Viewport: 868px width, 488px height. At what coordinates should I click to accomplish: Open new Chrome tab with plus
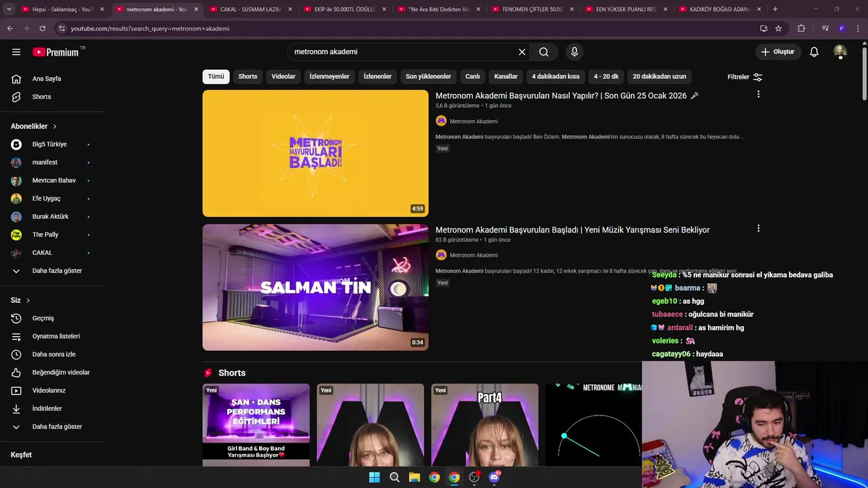pyautogui.click(x=775, y=9)
